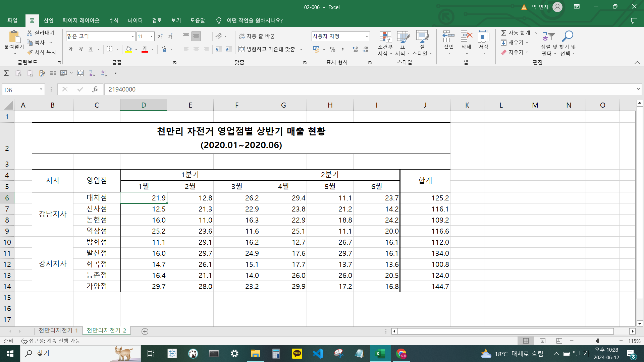The width and height of the screenshot is (644, 362).
Task: Switch to the 삽입 ribbon tab
Action: click(x=49, y=20)
